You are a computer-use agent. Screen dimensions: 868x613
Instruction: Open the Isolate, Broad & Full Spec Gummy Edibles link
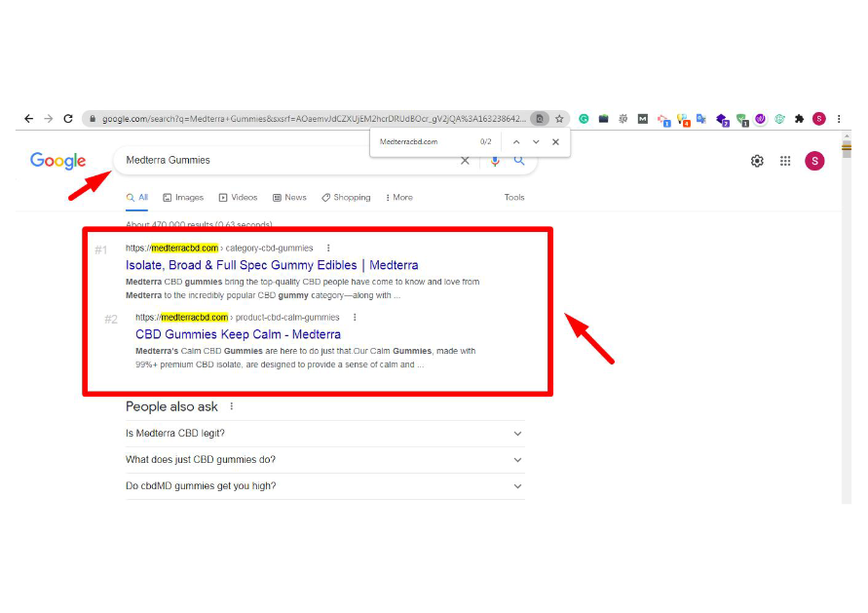click(272, 265)
